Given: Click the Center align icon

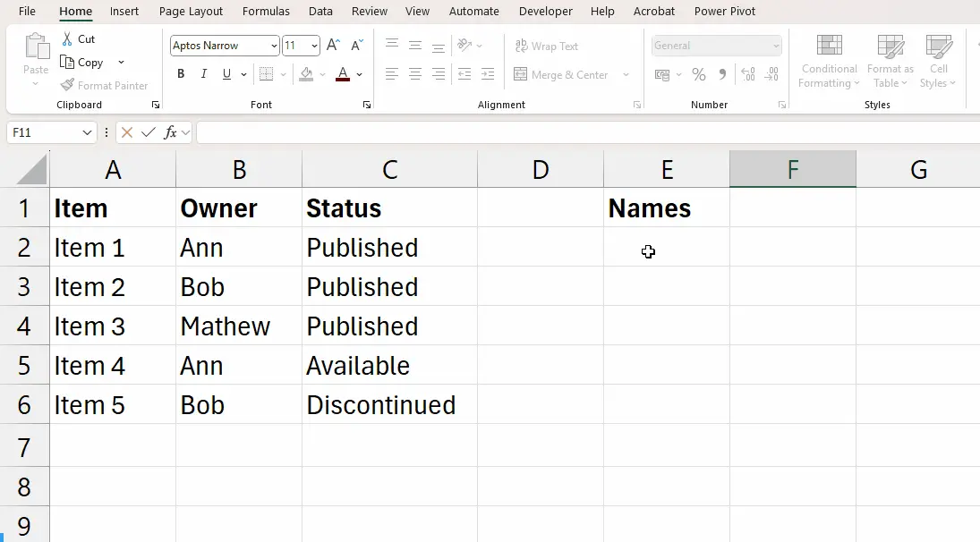Looking at the screenshot, I should 415,75.
